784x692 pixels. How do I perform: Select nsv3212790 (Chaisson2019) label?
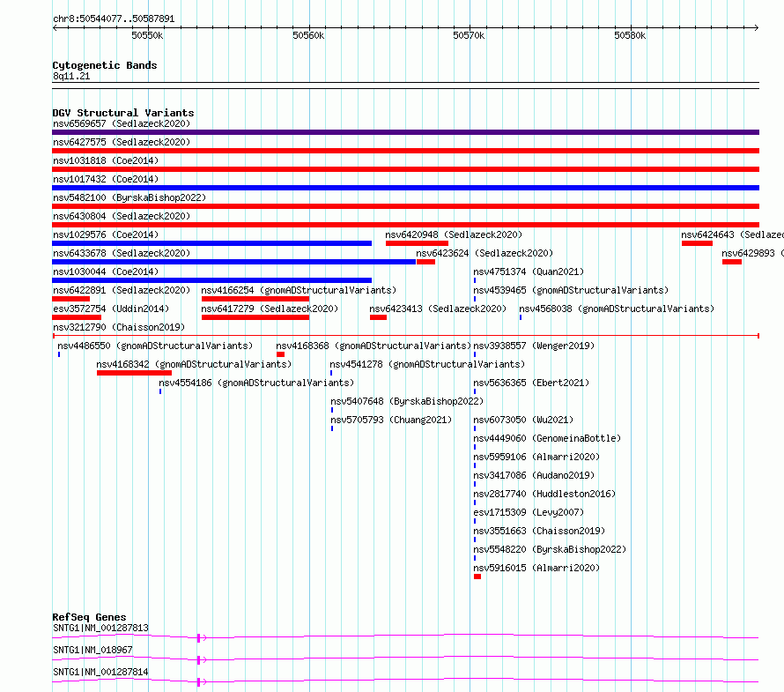tap(119, 327)
